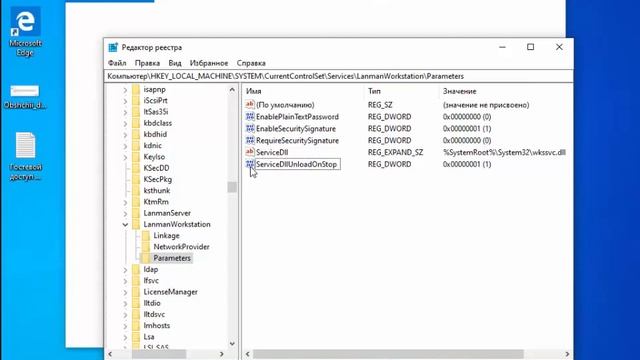Click the ldap folder icon
Viewport: 640px width, 360px height.
136,269
